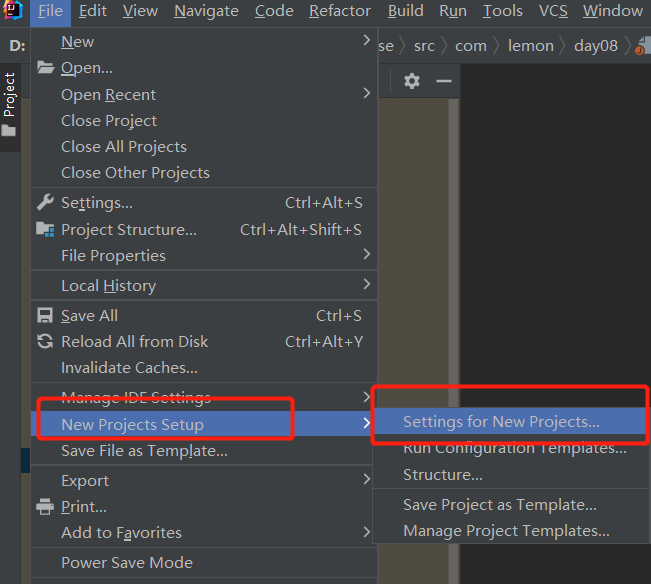Expand the Open Recent submenu arrow
The image size is (651, 584).
367,94
